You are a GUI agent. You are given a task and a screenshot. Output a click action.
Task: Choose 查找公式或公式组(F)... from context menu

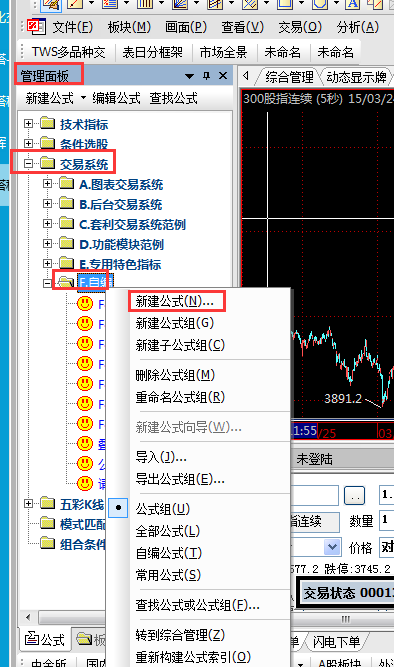pos(197,605)
